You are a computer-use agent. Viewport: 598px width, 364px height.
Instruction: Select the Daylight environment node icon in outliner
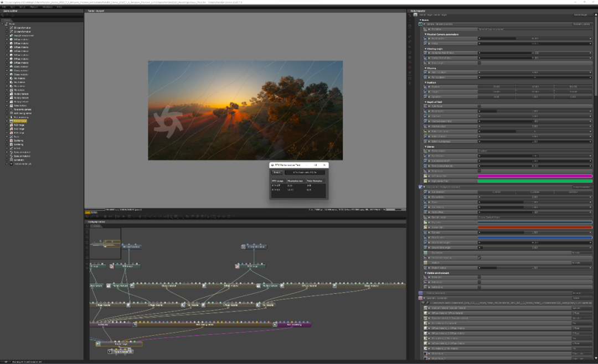coord(11,35)
